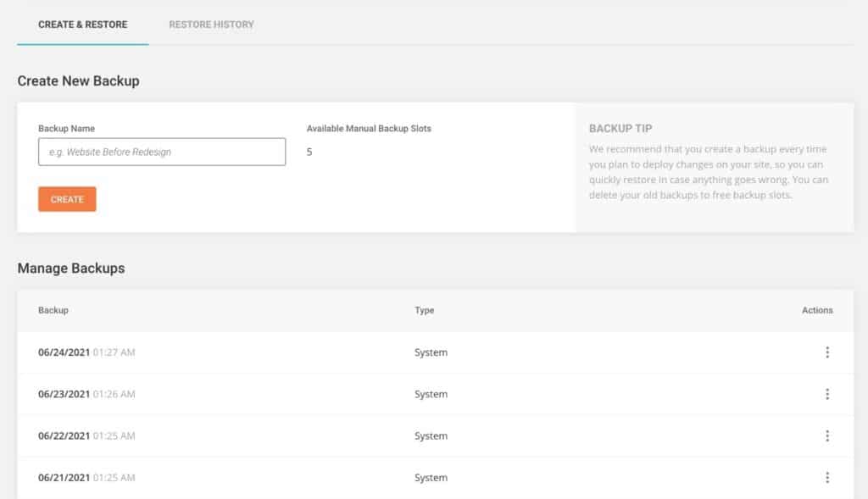The image size is (868, 499).
Task: Click the Manage Backups section heading
Action: click(x=71, y=268)
